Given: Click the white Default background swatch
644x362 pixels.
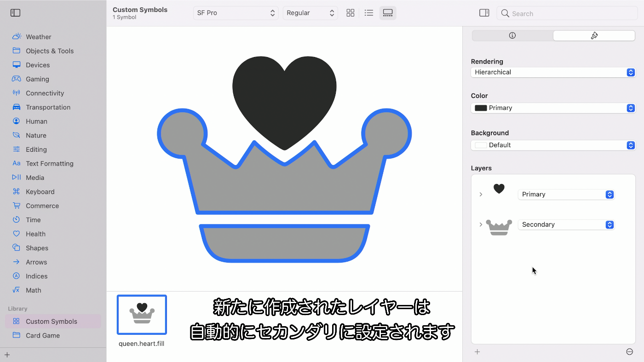Looking at the screenshot, I should (x=481, y=145).
